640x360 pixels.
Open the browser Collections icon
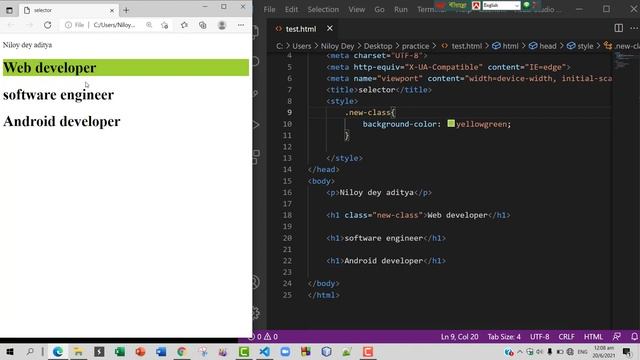[203, 25]
